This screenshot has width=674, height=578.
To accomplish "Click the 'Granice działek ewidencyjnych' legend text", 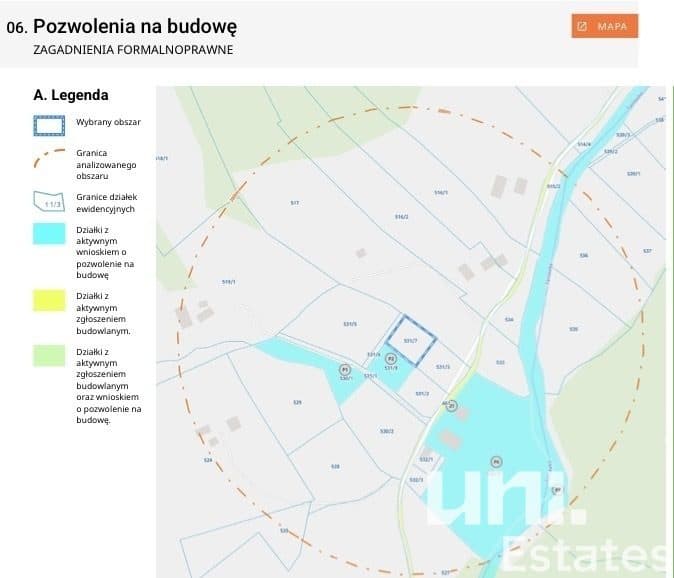I will pos(107,203).
